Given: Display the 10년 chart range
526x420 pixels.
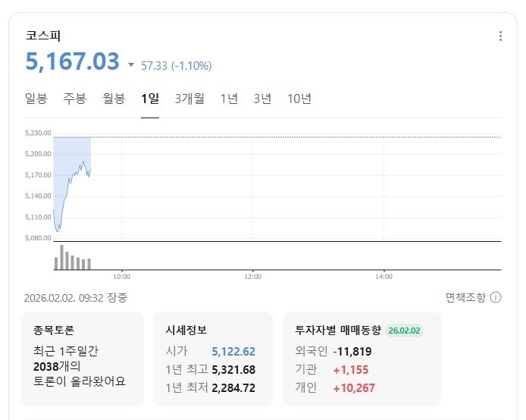Looking at the screenshot, I should (299, 99).
